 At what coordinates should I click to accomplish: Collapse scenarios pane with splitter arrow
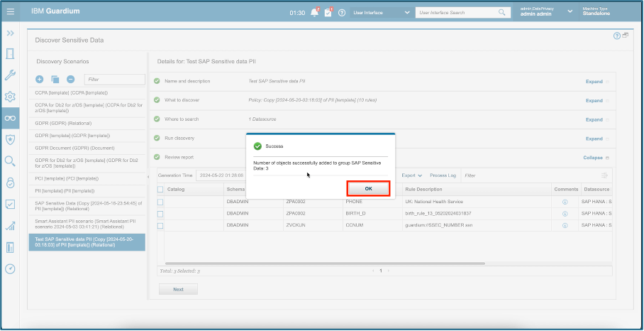148,177
